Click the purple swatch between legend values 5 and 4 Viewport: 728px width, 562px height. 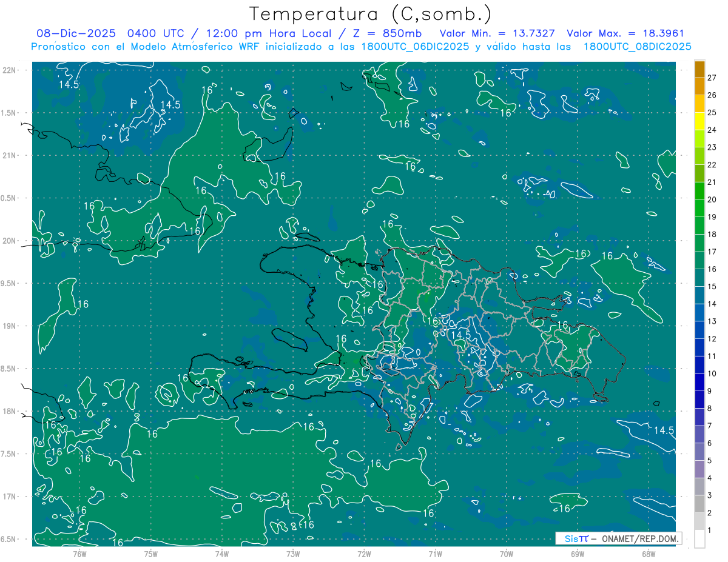[699, 469]
